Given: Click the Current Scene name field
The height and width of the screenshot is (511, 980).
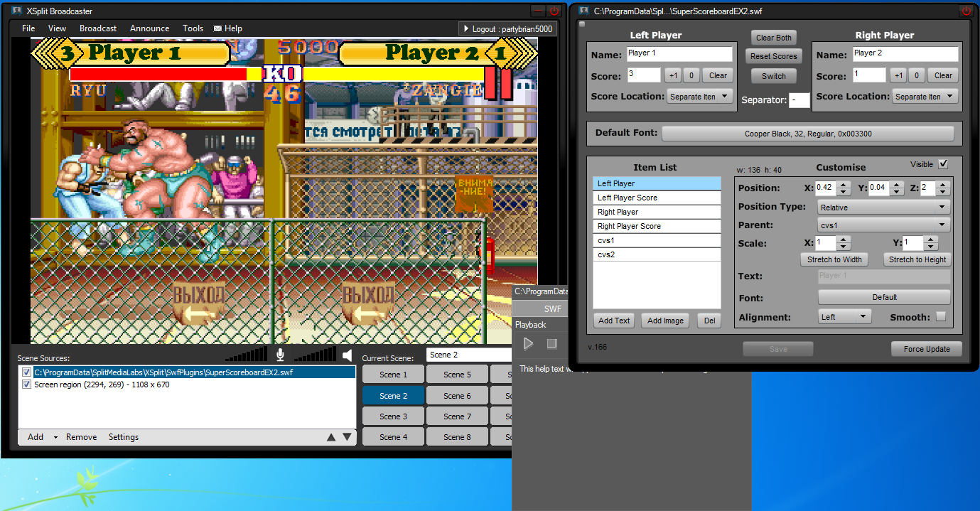Looking at the screenshot, I should [x=469, y=355].
